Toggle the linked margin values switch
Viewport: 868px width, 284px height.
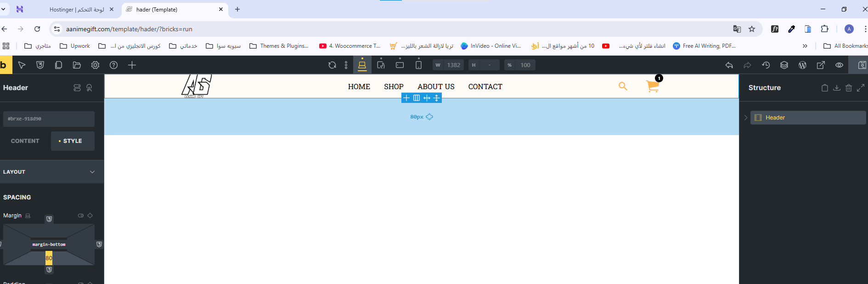point(81,216)
